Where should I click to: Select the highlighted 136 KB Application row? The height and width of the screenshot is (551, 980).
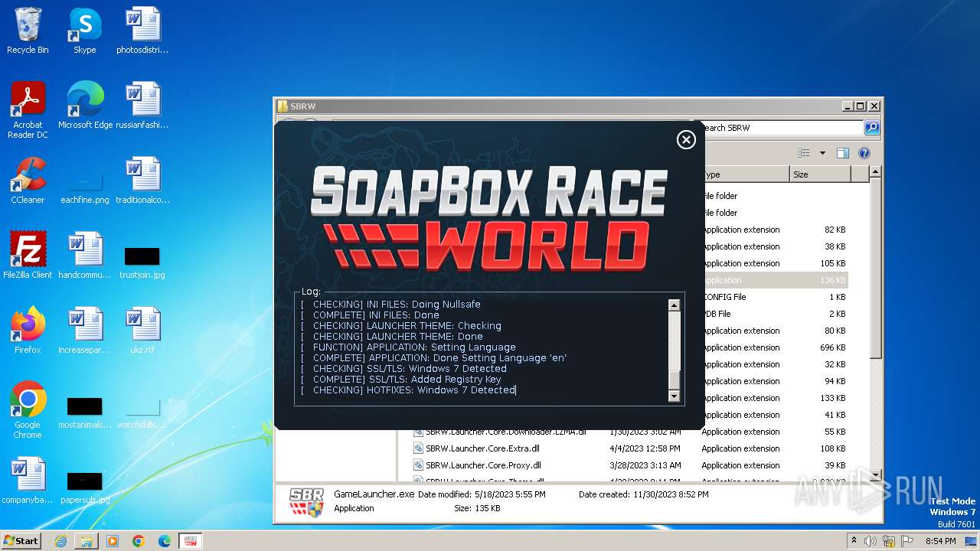775,280
